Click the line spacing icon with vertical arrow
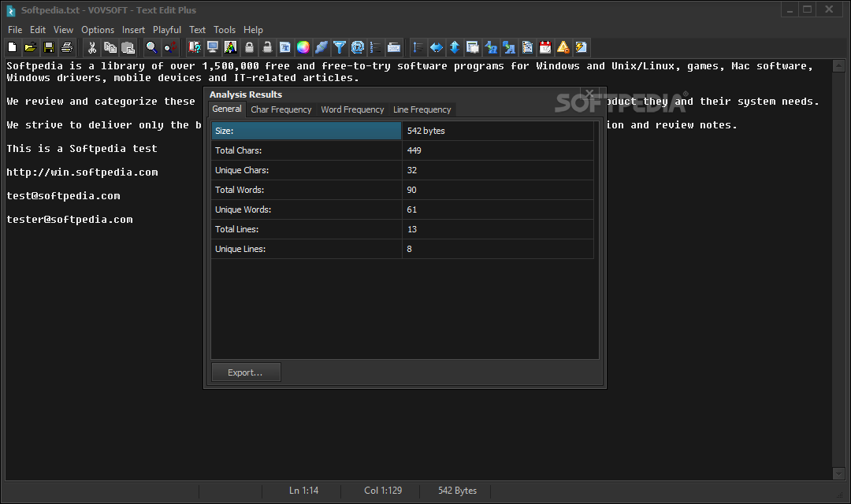 point(418,48)
